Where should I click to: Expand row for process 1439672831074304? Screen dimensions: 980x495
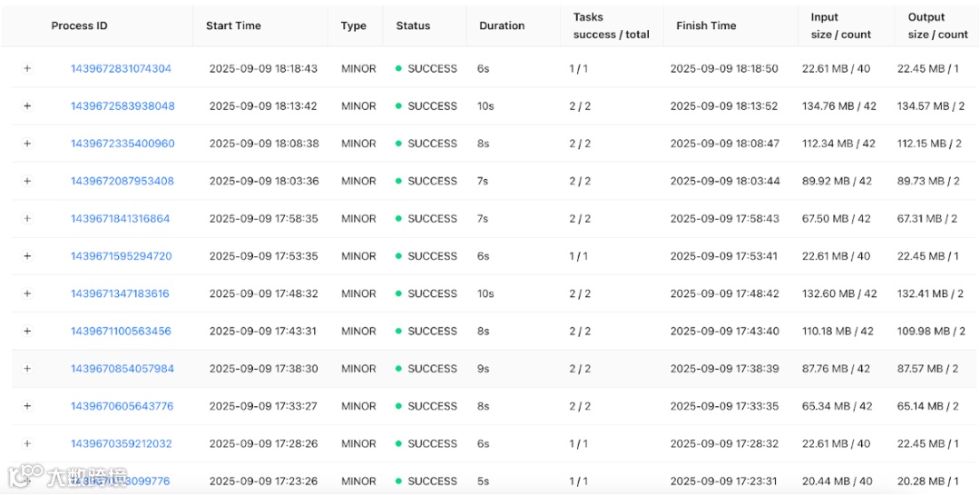[x=27, y=69]
